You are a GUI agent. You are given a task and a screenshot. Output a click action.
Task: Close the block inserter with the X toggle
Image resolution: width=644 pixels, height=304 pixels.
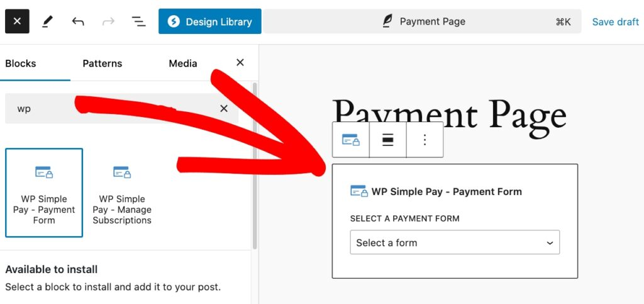(17, 21)
